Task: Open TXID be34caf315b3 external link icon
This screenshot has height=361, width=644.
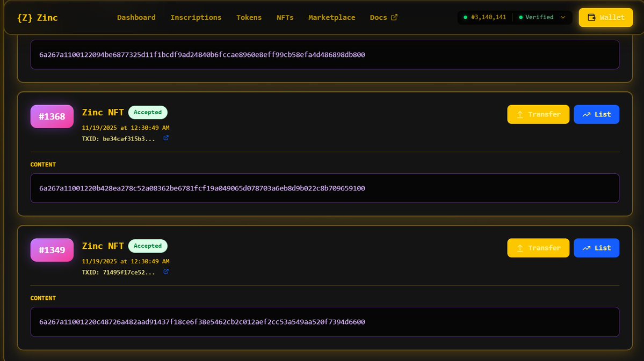Action: click(x=165, y=138)
